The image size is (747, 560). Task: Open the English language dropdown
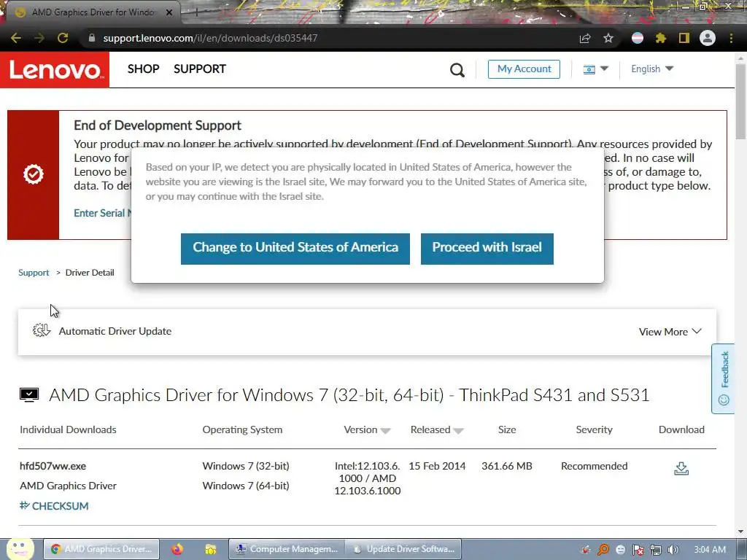point(652,69)
